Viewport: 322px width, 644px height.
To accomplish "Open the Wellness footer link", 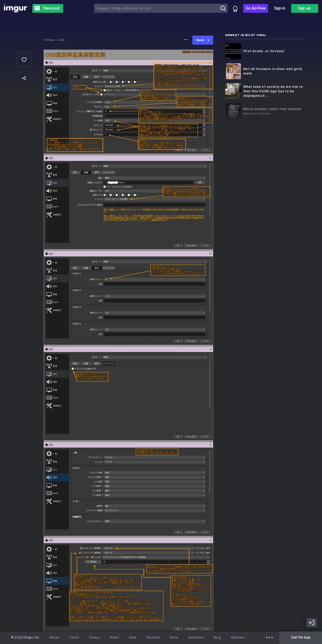I will tap(238, 637).
